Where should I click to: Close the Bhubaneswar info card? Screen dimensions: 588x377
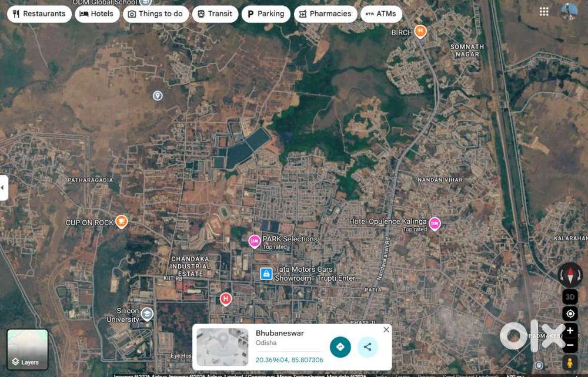[386, 330]
